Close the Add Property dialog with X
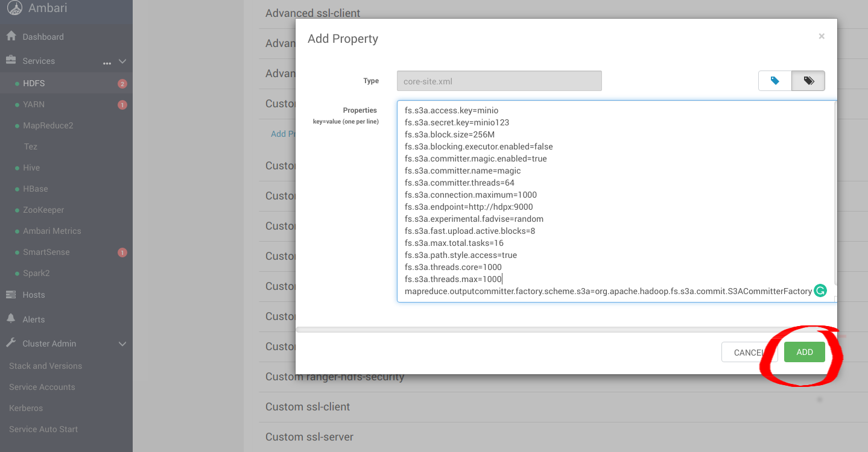This screenshot has width=868, height=452. [x=821, y=37]
